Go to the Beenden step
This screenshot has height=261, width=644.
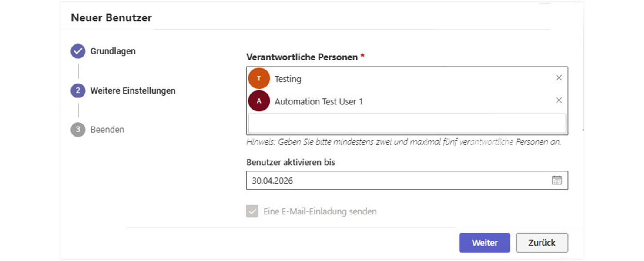pyautogui.click(x=107, y=129)
